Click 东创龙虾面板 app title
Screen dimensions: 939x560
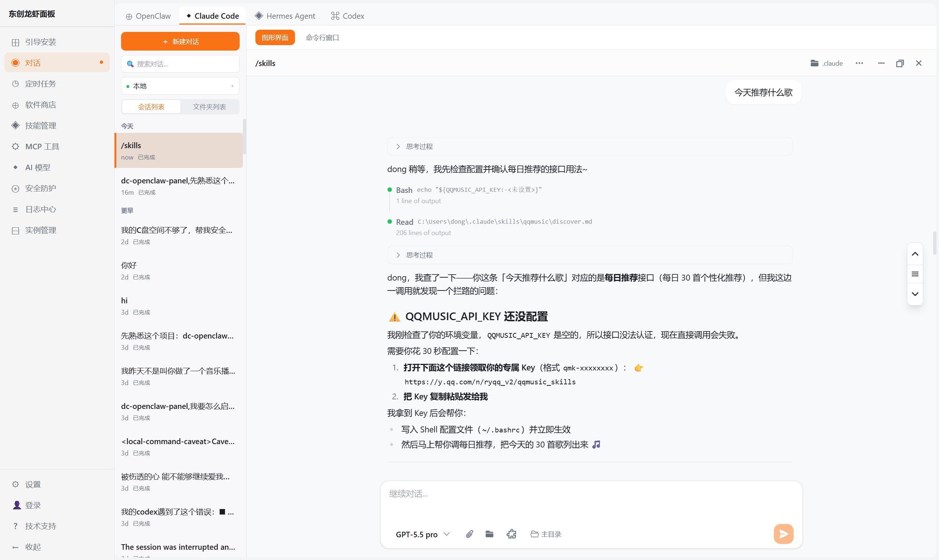pos(32,14)
